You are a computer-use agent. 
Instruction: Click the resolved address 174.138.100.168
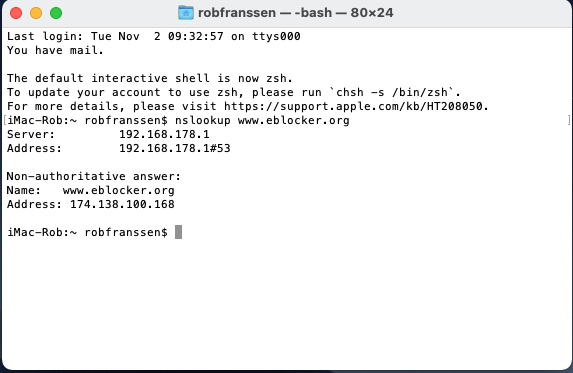[x=122, y=204]
